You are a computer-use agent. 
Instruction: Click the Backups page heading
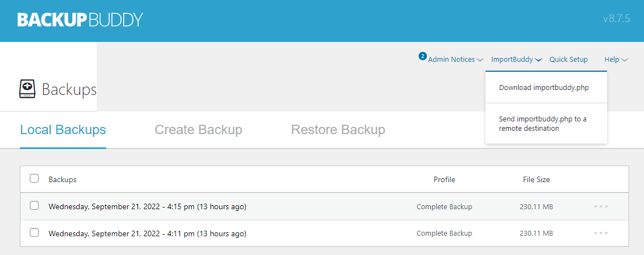coord(69,89)
